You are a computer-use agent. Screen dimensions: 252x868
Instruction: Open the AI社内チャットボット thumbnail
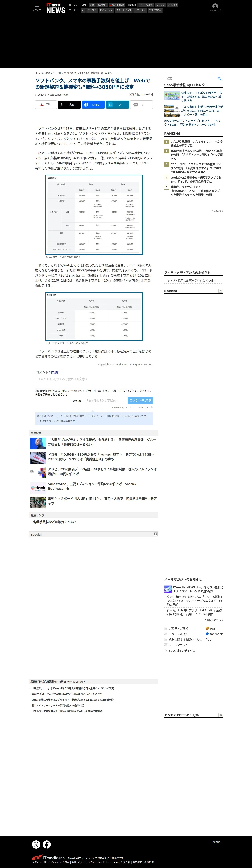pyautogui.click(x=172, y=96)
